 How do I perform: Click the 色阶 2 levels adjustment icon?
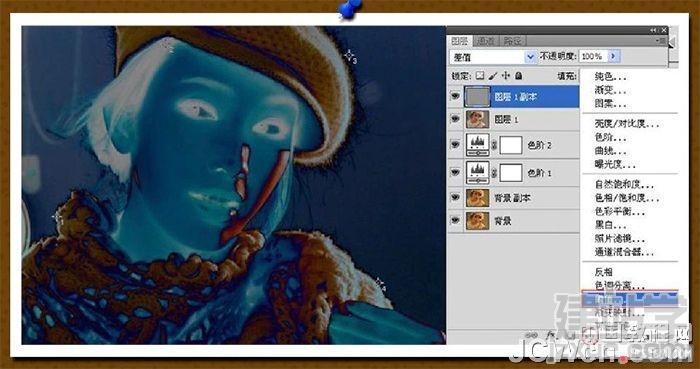pos(477,145)
